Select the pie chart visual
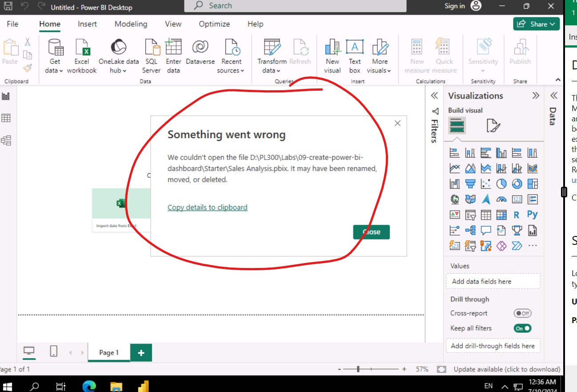 [501, 184]
